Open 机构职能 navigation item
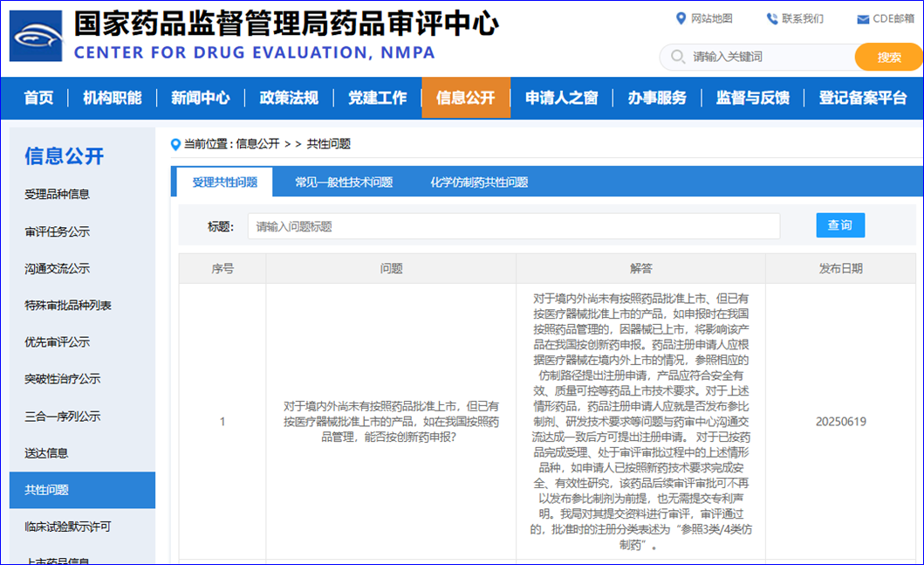The height and width of the screenshot is (565, 924). point(112,98)
